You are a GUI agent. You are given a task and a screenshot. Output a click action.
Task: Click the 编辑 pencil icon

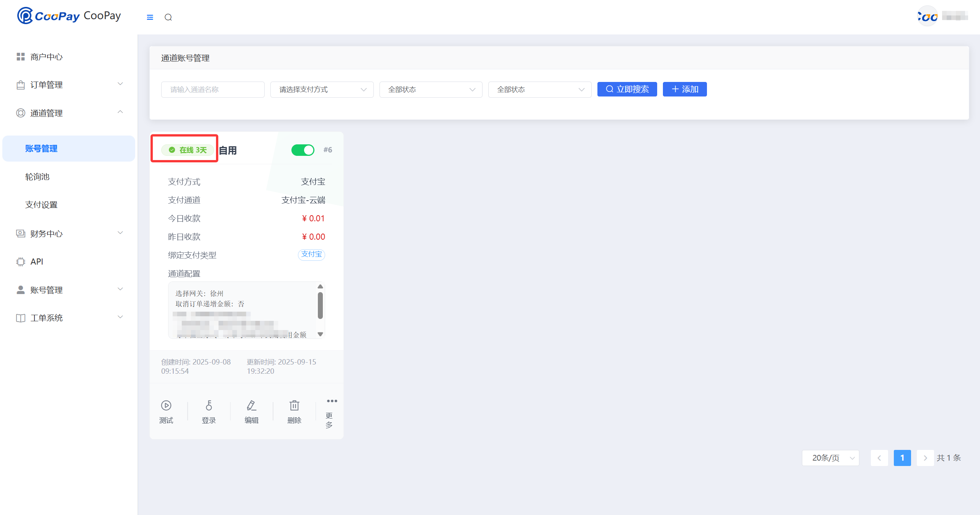click(x=251, y=405)
